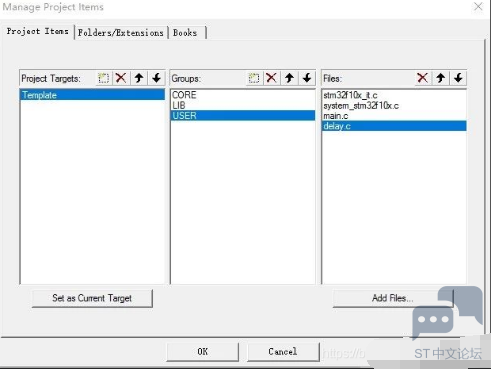
Task: Open the Books tab
Action: click(x=185, y=33)
